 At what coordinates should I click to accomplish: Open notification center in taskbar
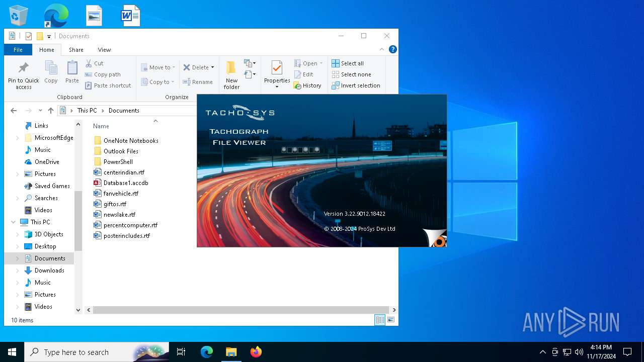(627, 352)
